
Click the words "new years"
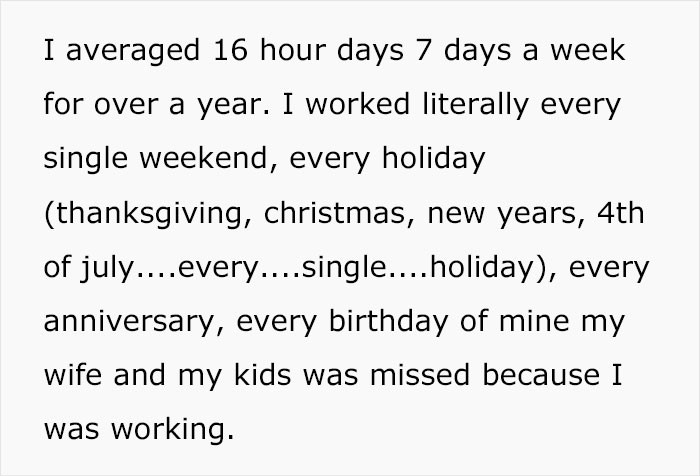(495, 213)
